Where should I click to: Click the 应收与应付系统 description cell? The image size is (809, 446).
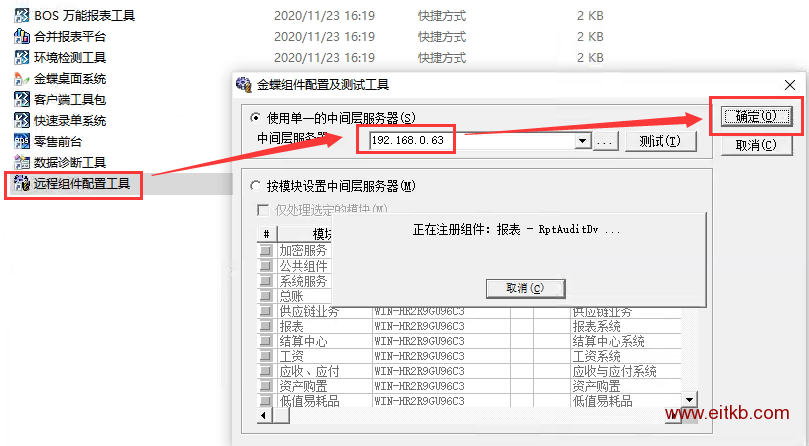point(626,371)
